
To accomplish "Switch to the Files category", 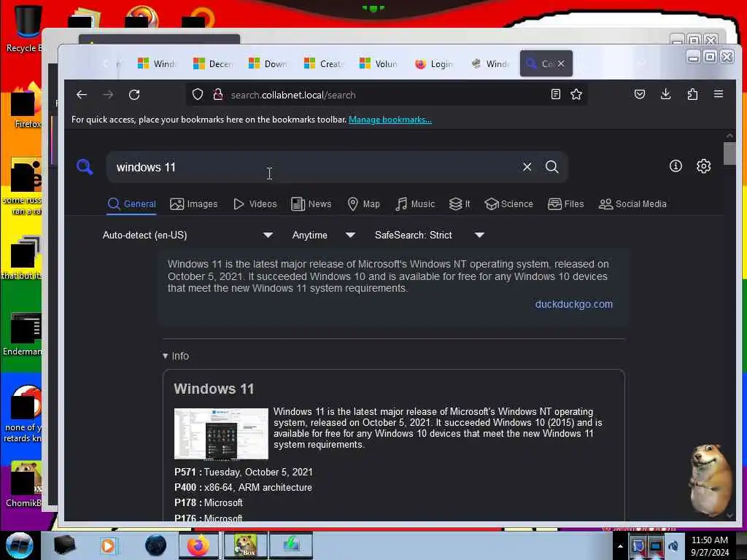I will (565, 204).
